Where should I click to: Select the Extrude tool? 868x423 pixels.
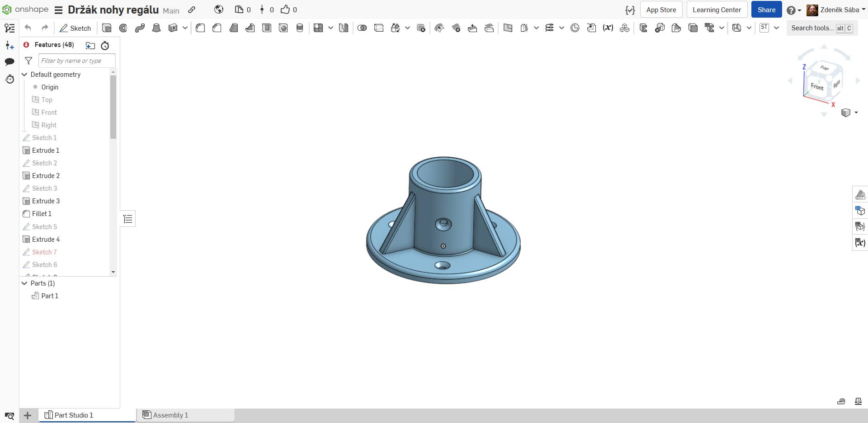(x=107, y=28)
